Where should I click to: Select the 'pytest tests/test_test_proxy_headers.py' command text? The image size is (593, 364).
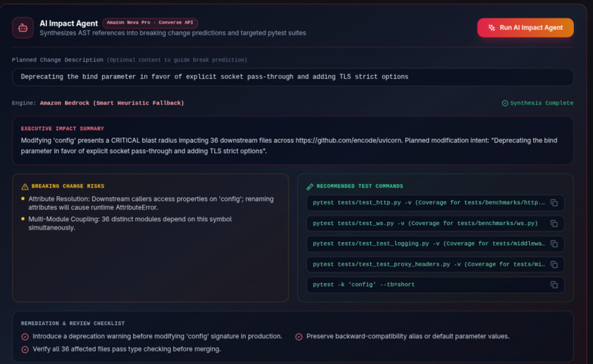pos(429,264)
